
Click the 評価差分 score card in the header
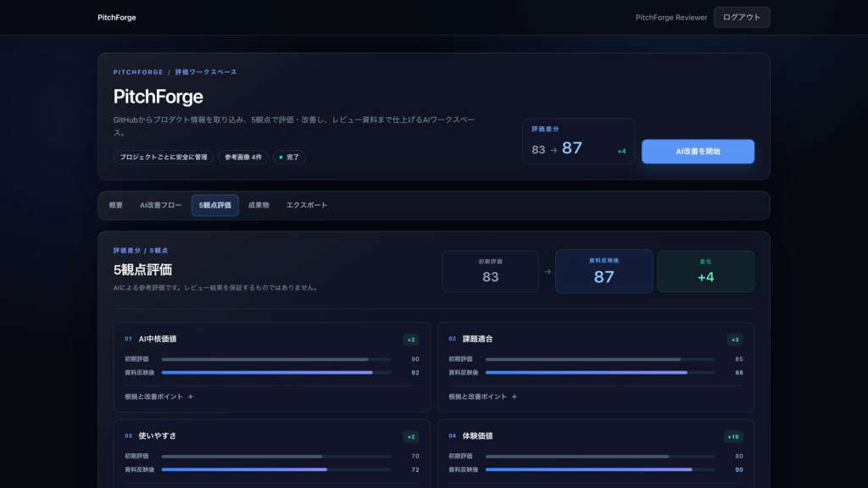[578, 141]
